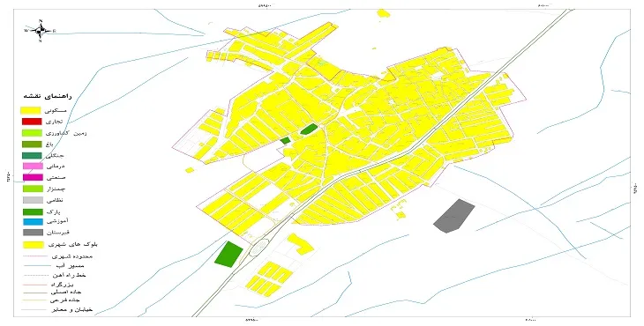Click the راهنمای نقشه legend title
644x326 pixels.
point(48,96)
